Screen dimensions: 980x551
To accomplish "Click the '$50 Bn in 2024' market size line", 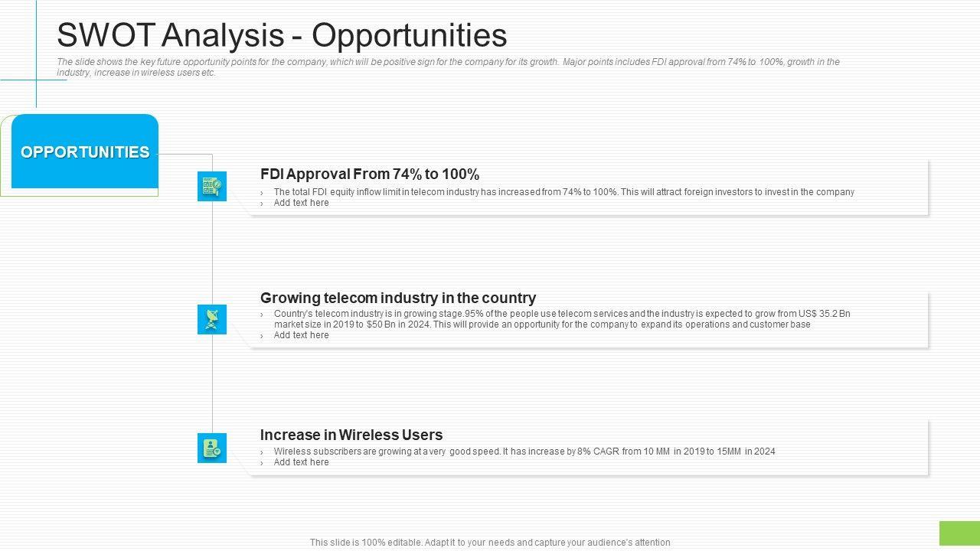I will 542,324.
